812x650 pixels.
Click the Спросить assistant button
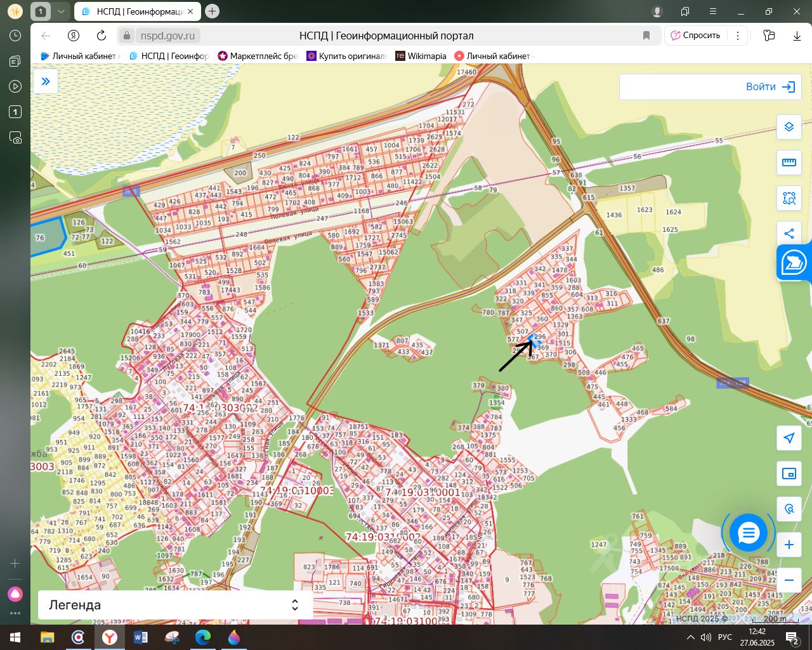[x=696, y=36]
